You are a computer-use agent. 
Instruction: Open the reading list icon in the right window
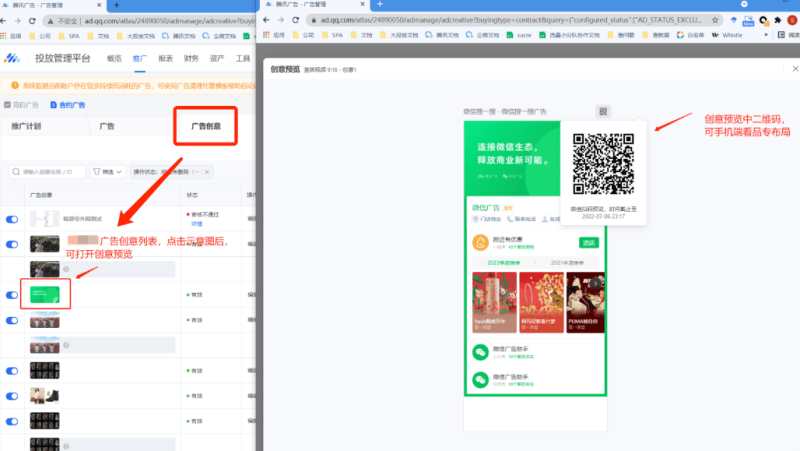pyautogui.click(x=781, y=35)
